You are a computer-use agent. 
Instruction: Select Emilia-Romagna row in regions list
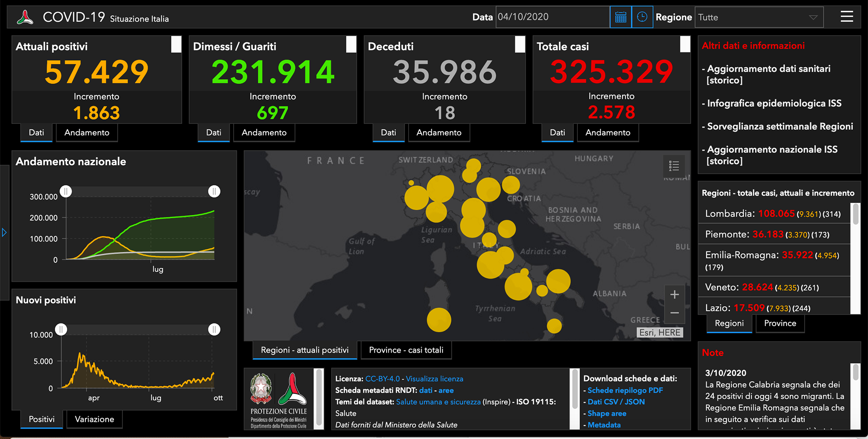click(x=774, y=260)
